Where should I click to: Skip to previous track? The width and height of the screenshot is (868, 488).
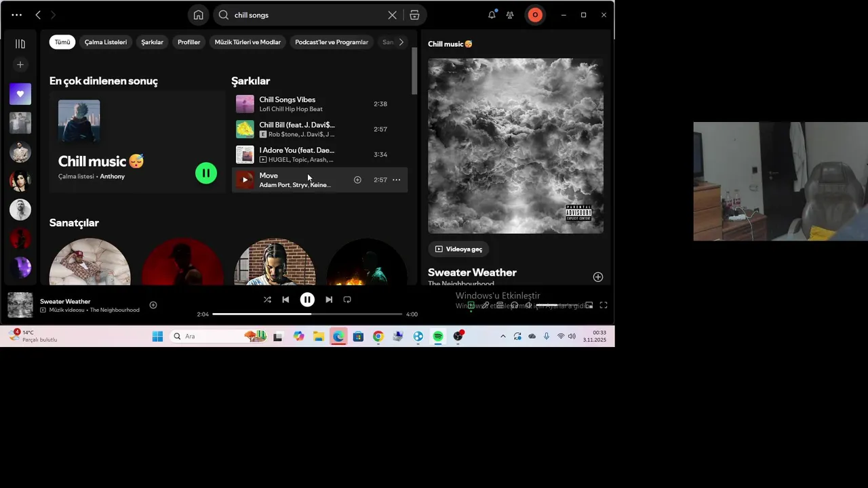pyautogui.click(x=285, y=300)
